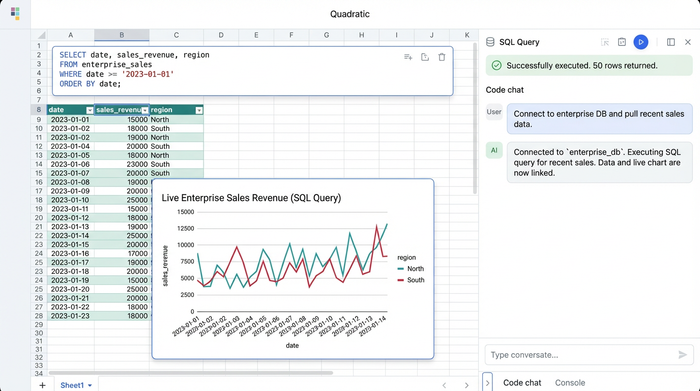Select column K header

(x=467, y=35)
